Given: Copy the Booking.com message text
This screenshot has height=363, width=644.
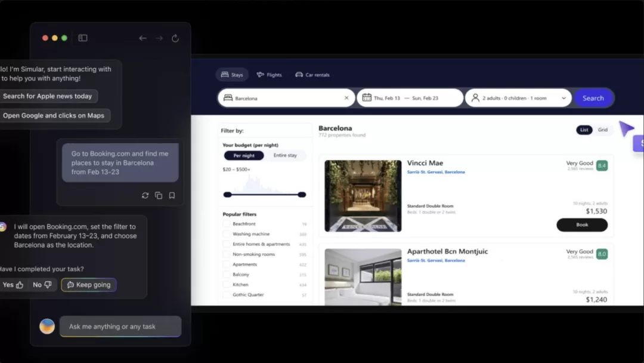Looking at the screenshot, I should pos(159,195).
